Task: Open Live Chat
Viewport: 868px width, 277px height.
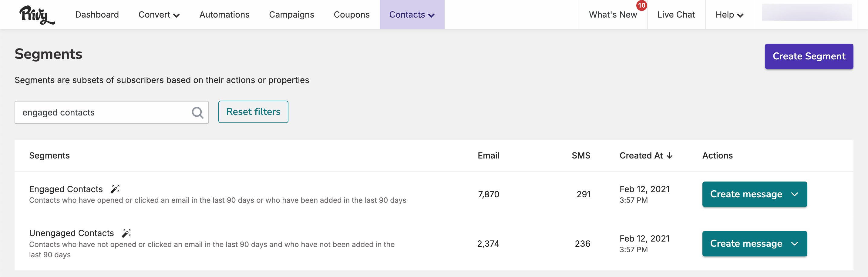Action: pos(676,15)
